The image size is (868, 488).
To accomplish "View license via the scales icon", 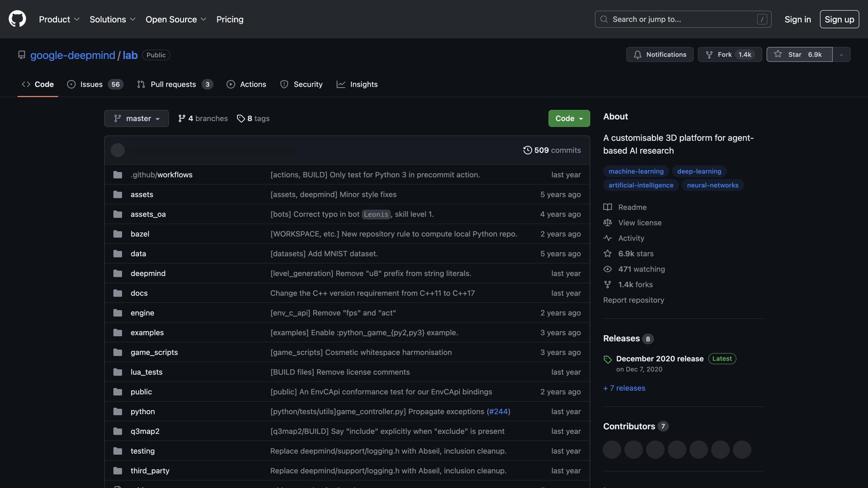I will point(607,222).
